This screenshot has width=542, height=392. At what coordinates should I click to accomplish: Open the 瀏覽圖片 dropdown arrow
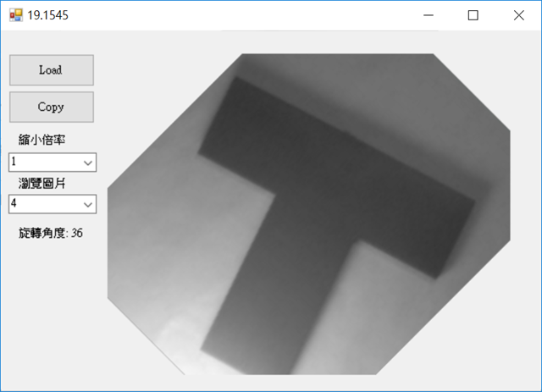point(88,204)
